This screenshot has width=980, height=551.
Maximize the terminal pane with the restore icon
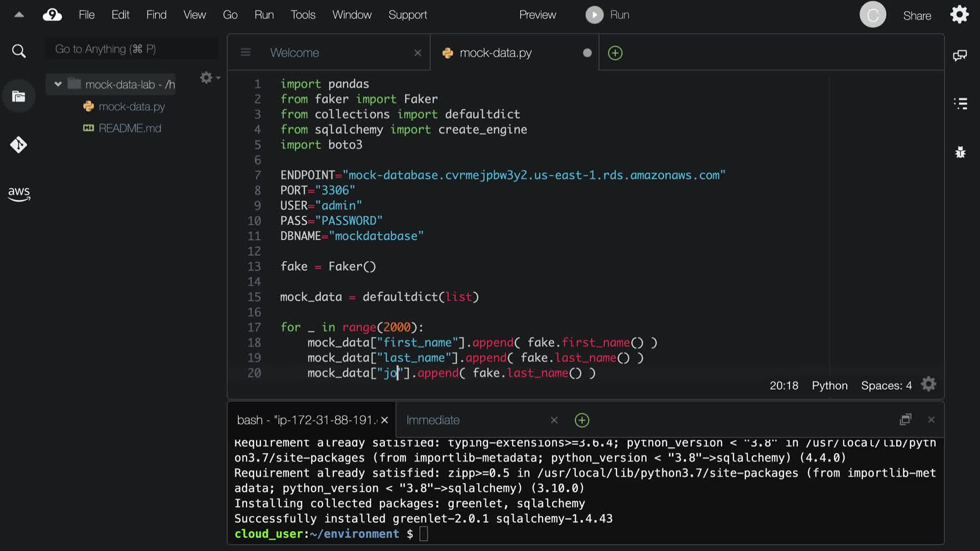pos(905,419)
